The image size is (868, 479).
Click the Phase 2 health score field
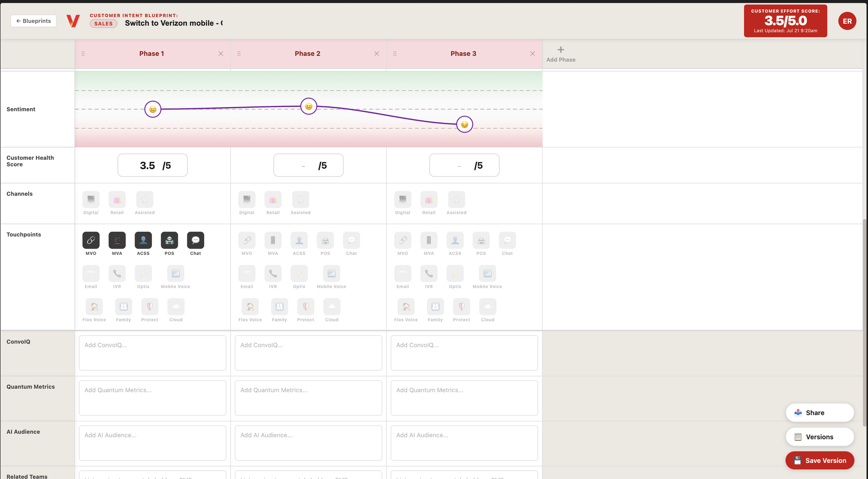308,165
